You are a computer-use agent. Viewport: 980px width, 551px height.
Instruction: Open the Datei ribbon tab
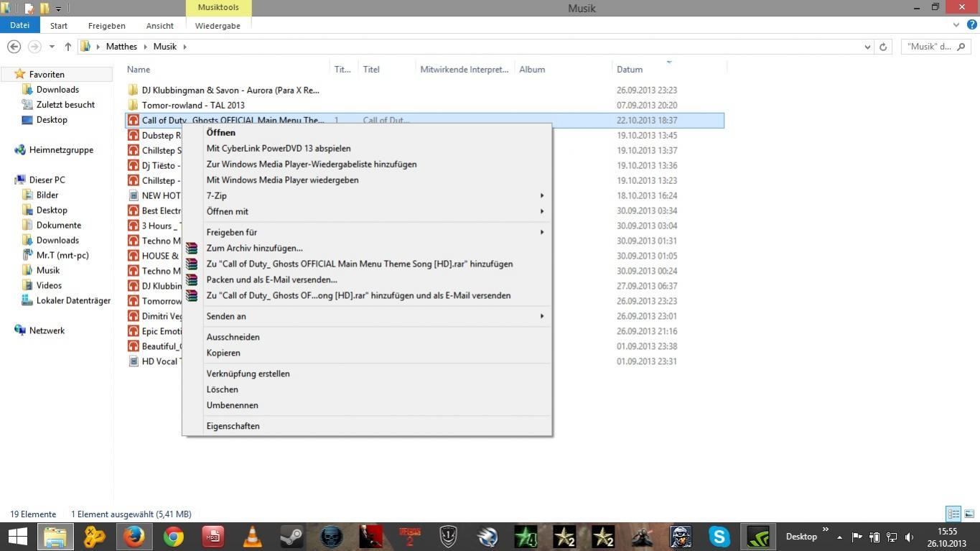(x=19, y=25)
